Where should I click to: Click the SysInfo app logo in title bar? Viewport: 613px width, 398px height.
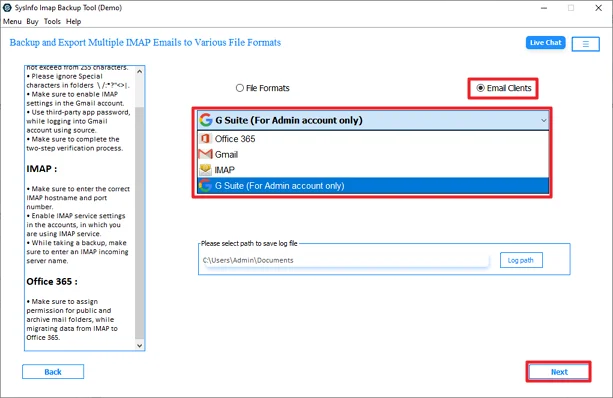point(7,7)
